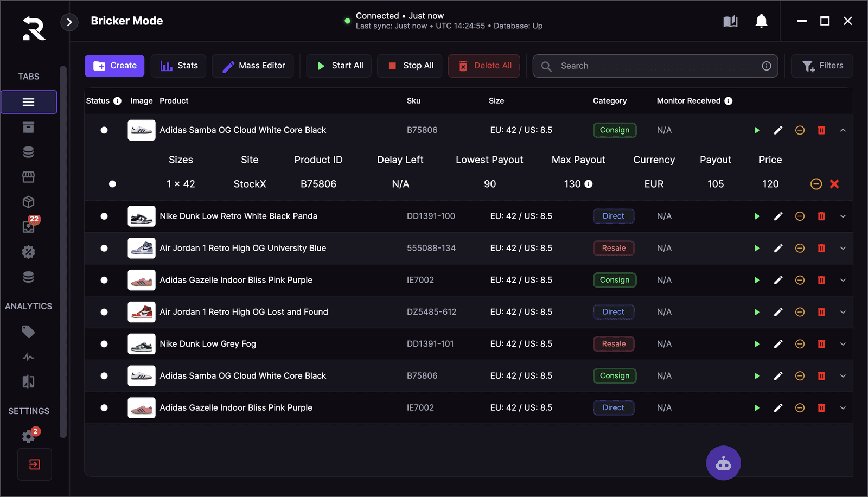Open the chat bot assistant button
Viewport: 868px width, 497px height.
(723, 463)
